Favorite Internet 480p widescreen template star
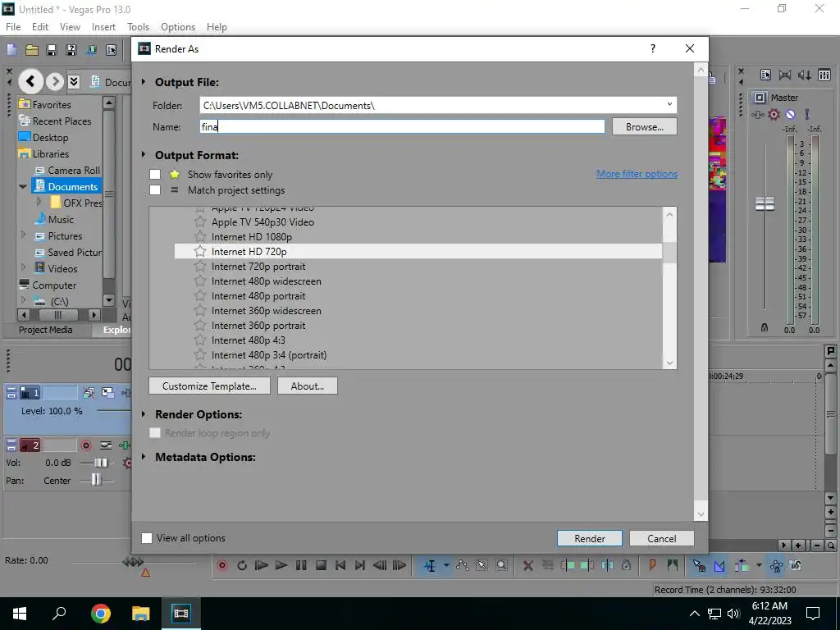This screenshot has width=840, height=630. [200, 281]
